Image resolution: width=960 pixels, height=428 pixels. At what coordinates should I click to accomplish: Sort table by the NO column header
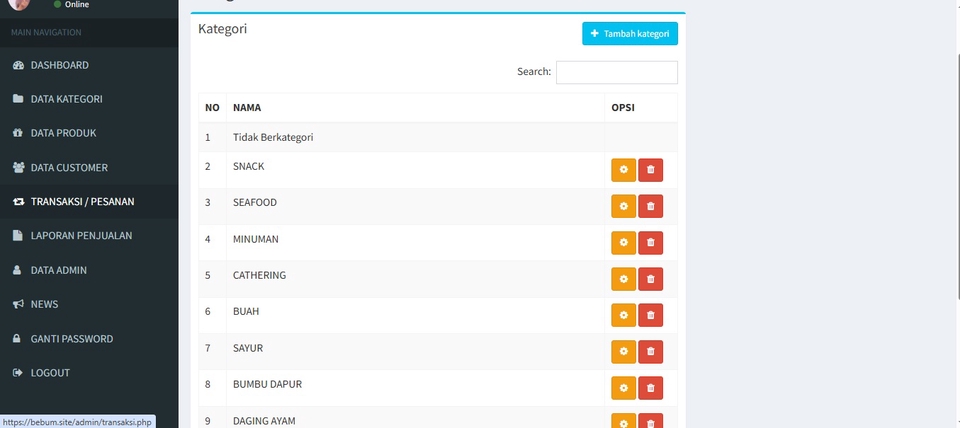click(x=212, y=108)
